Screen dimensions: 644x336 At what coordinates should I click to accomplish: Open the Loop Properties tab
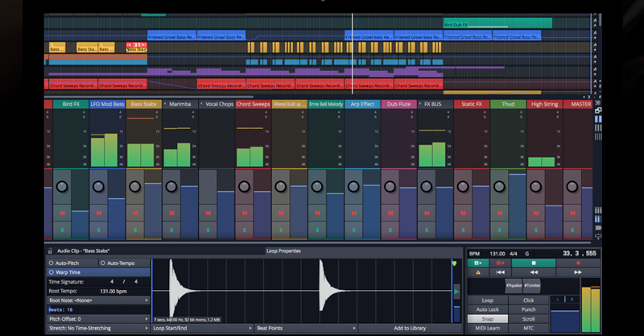[x=283, y=251]
